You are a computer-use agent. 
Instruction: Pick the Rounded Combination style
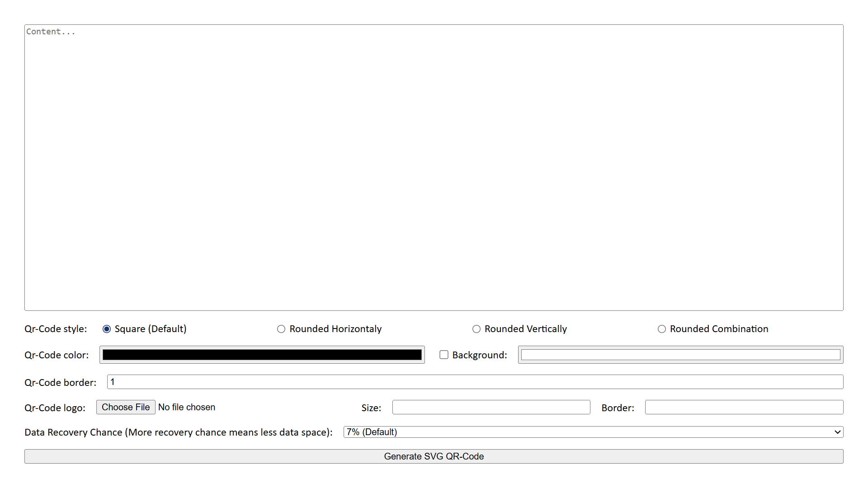click(662, 329)
